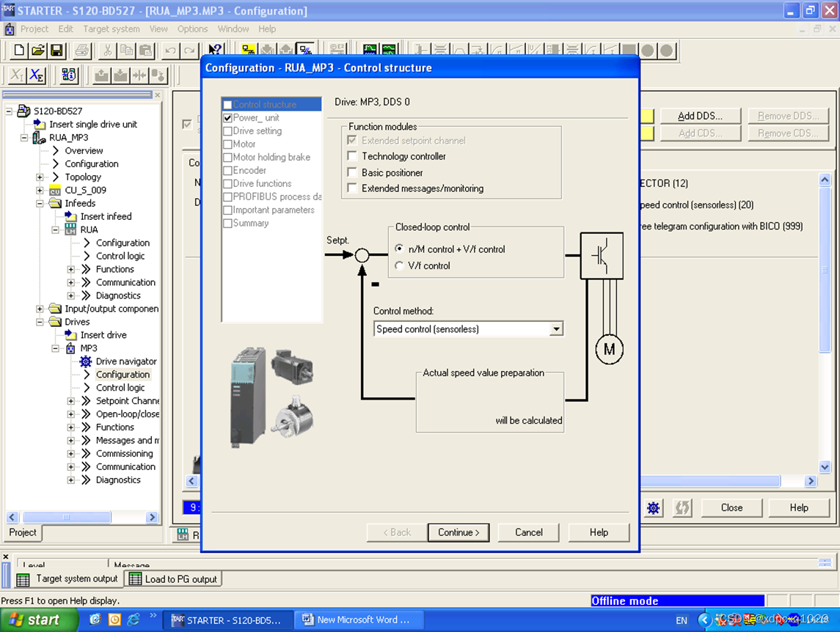Enable Extended messages/monitoring checkbox
840x632 pixels.
click(x=352, y=188)
